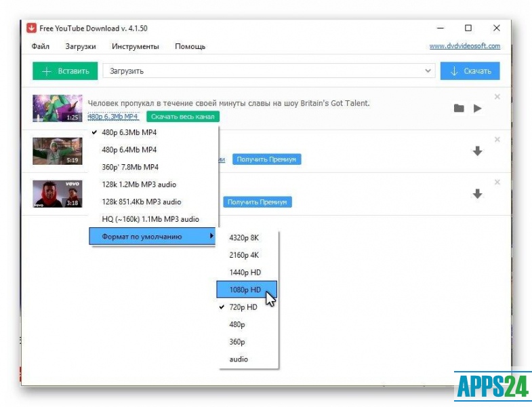
Task: Visit the www.dvdvideosoft.com link
Action: click(464, 46)
